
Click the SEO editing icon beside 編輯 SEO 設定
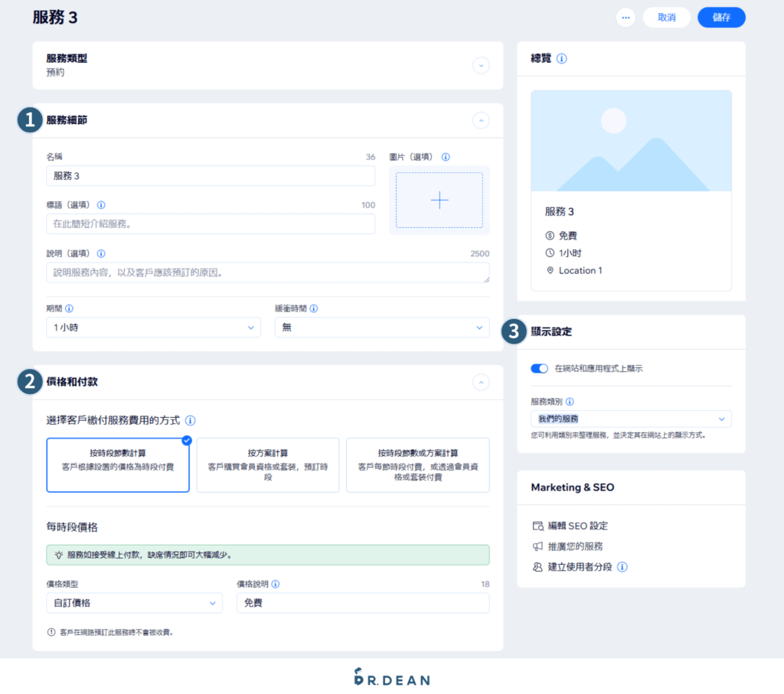click(540, 526)
